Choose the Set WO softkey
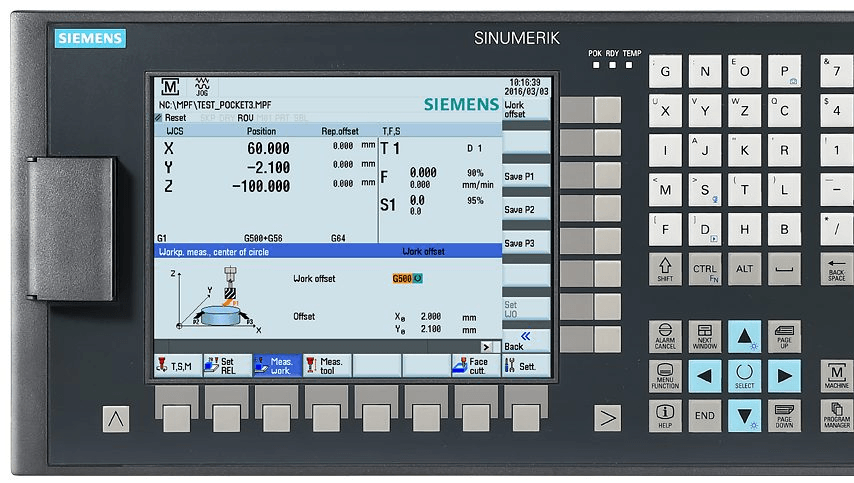This screenshot has width=854, height=483. (x=526, y=309)
